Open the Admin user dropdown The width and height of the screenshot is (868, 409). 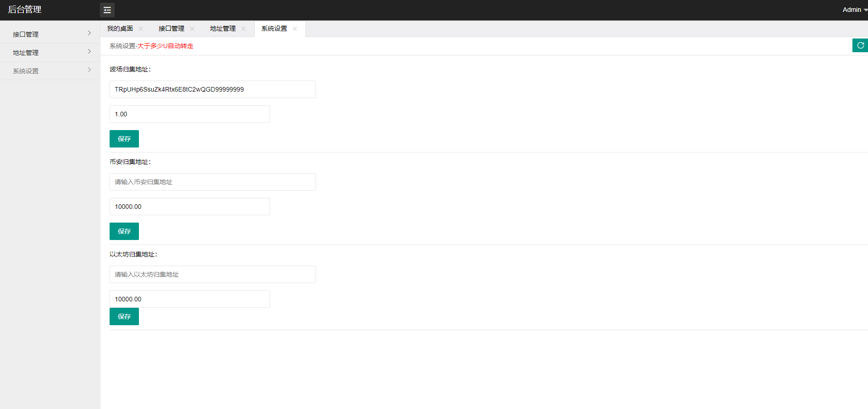(854, 10)
